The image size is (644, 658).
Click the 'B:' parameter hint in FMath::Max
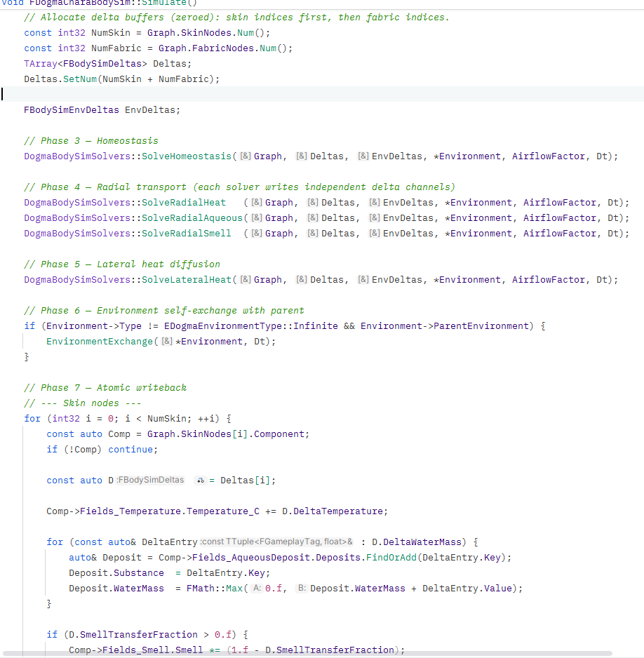(x=302, y=589)
